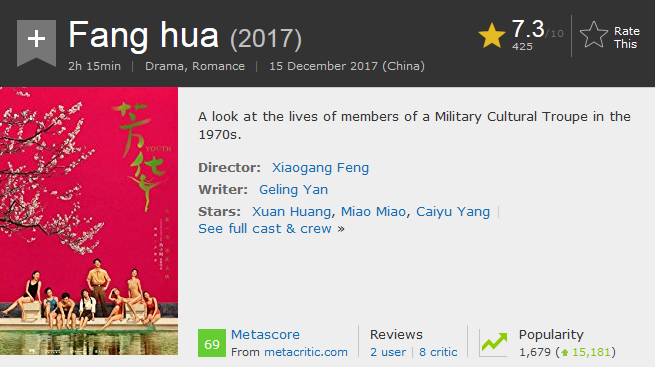Open Xuan Huang's profile
This screenshot has width=655, height=367.
(292, 212)
